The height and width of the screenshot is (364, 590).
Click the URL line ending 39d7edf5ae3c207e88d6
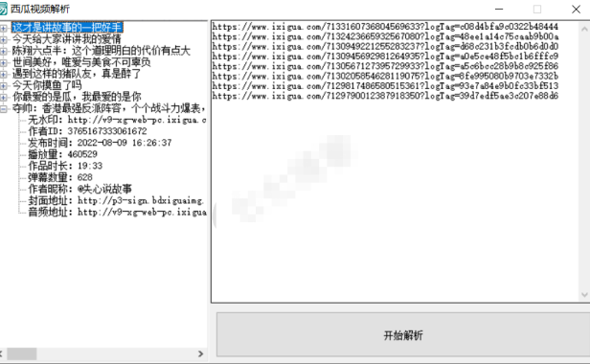pyautogui.click(x=385, y=96)
